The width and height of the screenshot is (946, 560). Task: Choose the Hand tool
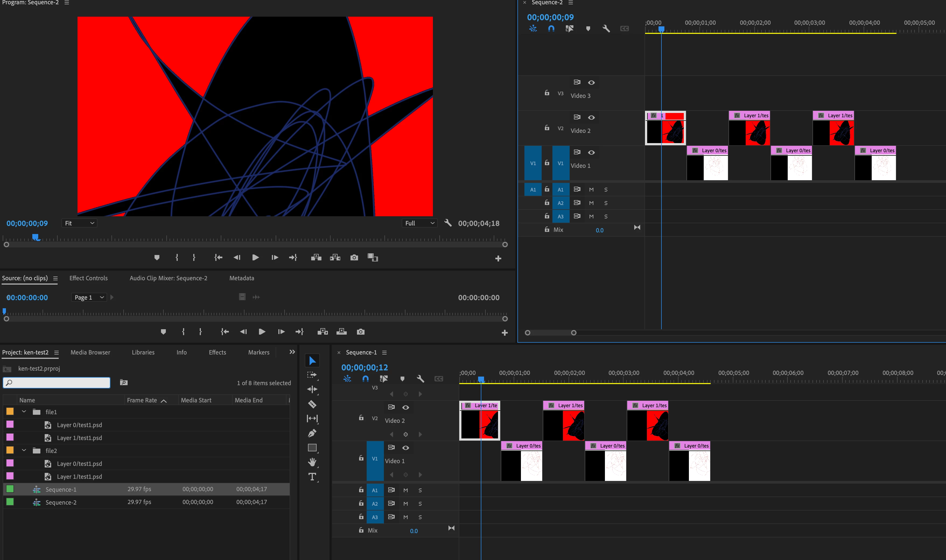(x=312, y=462)
